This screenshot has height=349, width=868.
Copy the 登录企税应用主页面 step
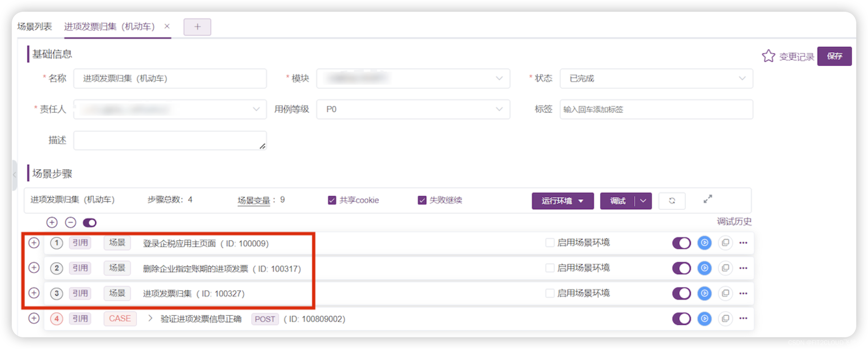[725, 243]
